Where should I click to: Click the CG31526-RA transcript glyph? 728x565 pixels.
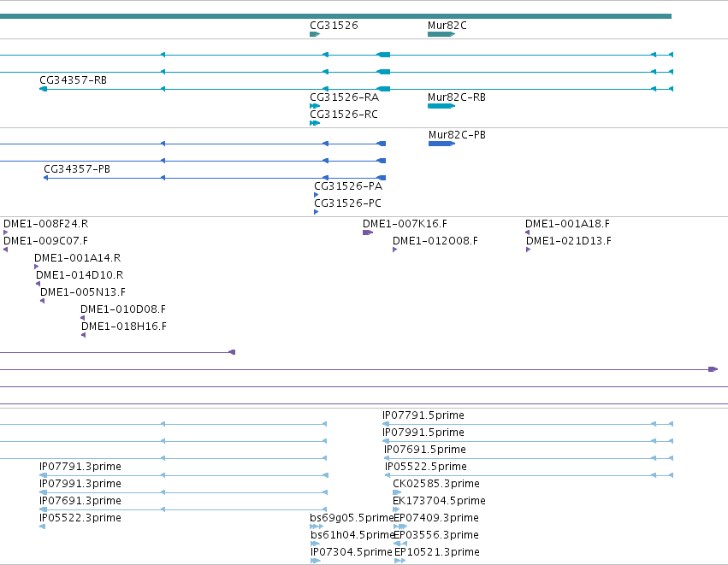(315, 106)
